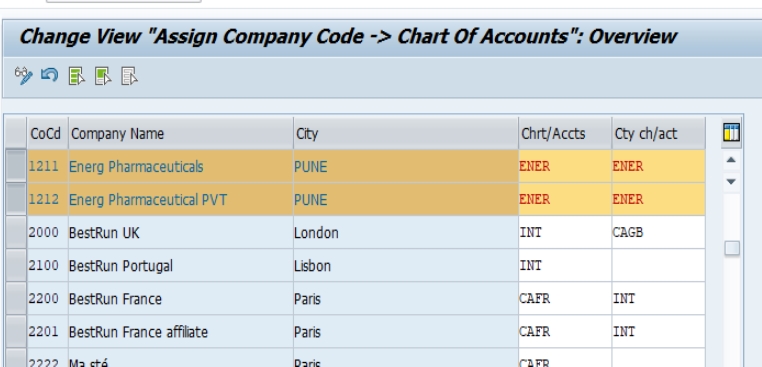
Task: Edit Chrt/Accts field for BestRun France
Action: 565,298
